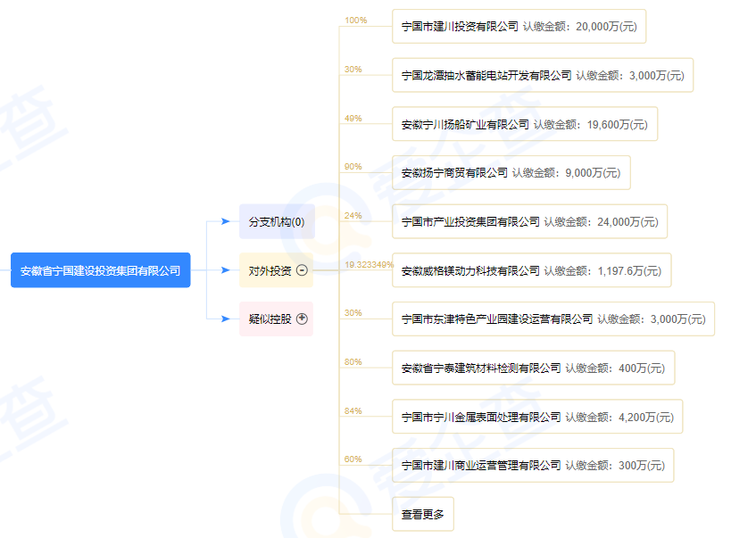Viewport: 756px width, 538px height.
Task: Open 宁国市建川商业运营管理有限公司 details
Action: point(534,465)
